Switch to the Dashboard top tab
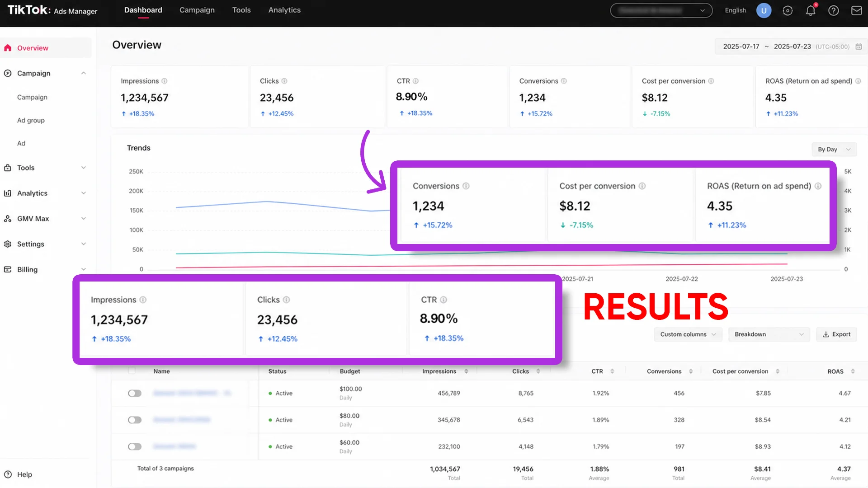Screen dimensions: 868x488 coord(143,10)
